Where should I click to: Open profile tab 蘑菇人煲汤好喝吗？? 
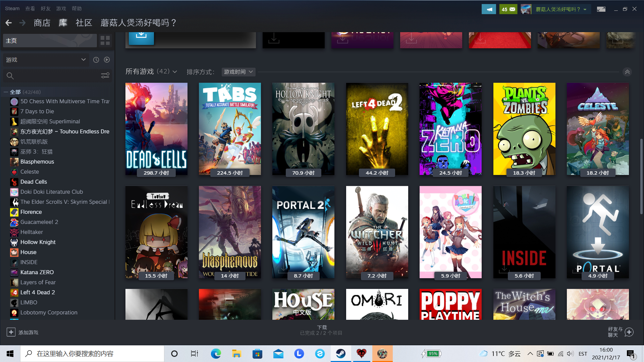pyautogui.click(x=139, y=23)
